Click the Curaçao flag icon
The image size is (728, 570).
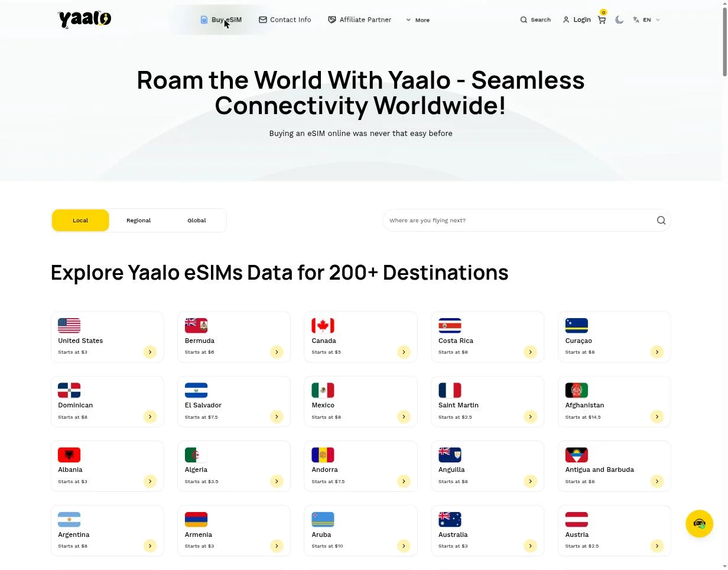[x=577, y=325]
